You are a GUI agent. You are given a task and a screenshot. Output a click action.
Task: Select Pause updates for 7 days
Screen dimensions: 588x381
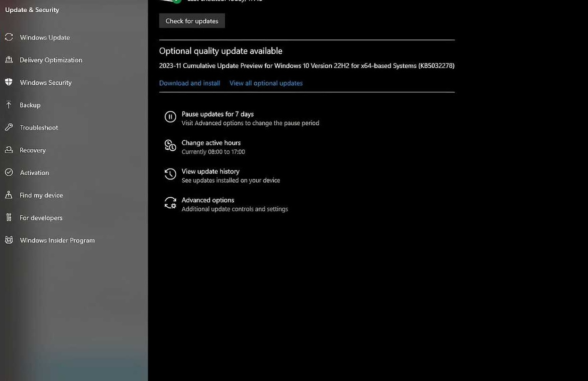218,114
